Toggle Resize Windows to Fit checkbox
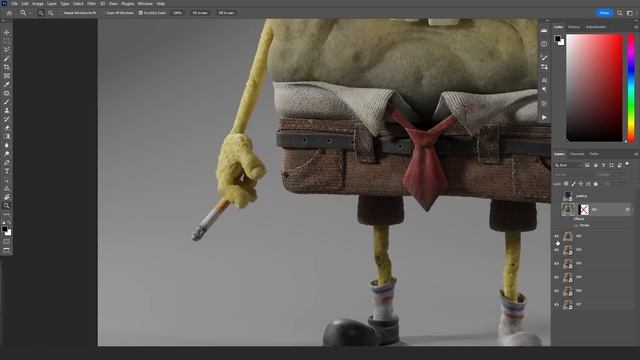This screenshot has height=360, width=640. pos(61,13)
